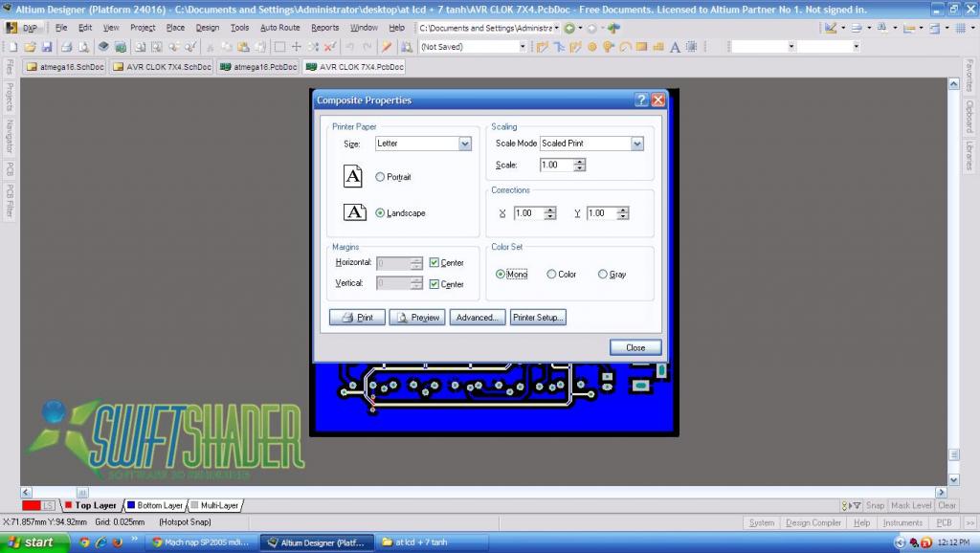Switch to the atmega16.PcbDoc tab
Screen dimensions: 980x553
coord(258,67)
